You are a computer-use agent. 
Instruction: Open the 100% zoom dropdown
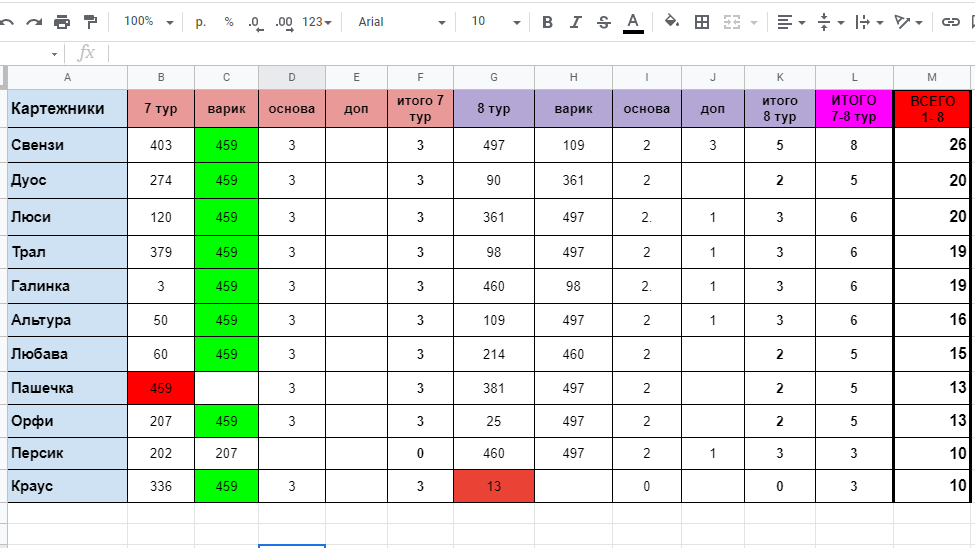point(148,22)
